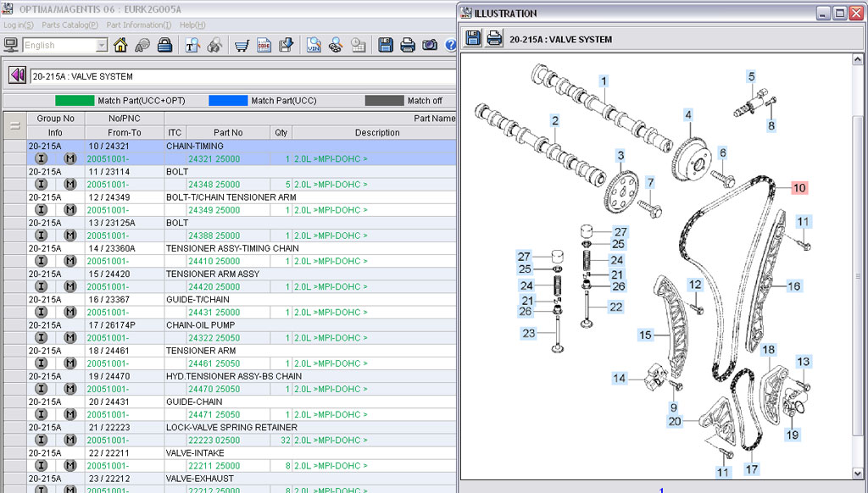Image resolution: width=868 pixels, height=493 pixels.
Task: Click callout number 10 in the illustration
Action: pos(798,187)
